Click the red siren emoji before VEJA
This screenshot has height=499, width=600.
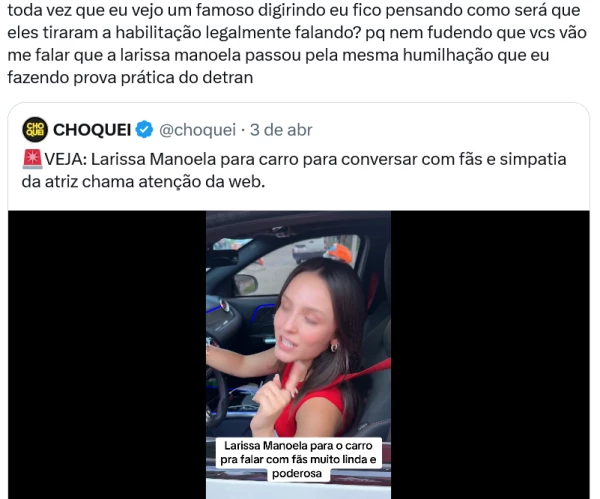pyautogui.click(x=32, y=159)
